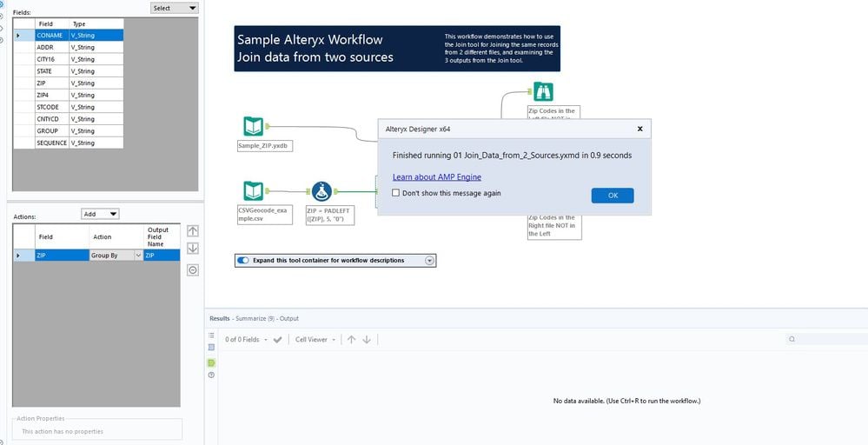Go to next record with down arrow
Image resolution: width=868 pixels, height=445 pixels.
(x=367, y=339)
